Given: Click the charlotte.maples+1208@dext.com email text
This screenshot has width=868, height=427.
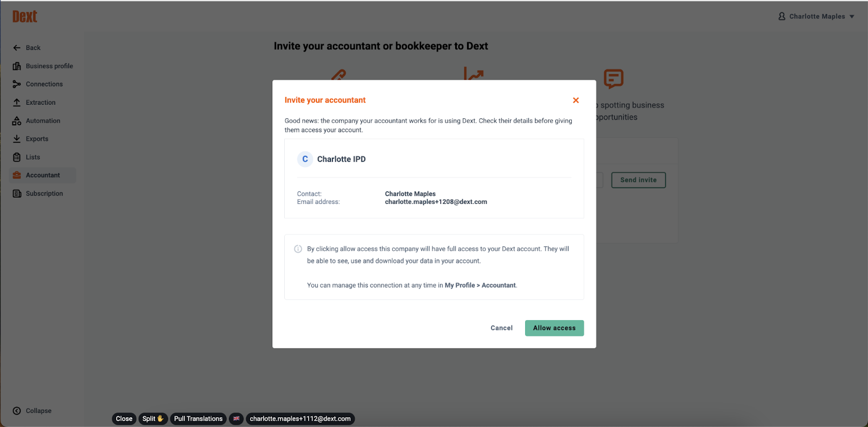Looking at the screenshot, I should pyautogui.click(x=436, y=202).
